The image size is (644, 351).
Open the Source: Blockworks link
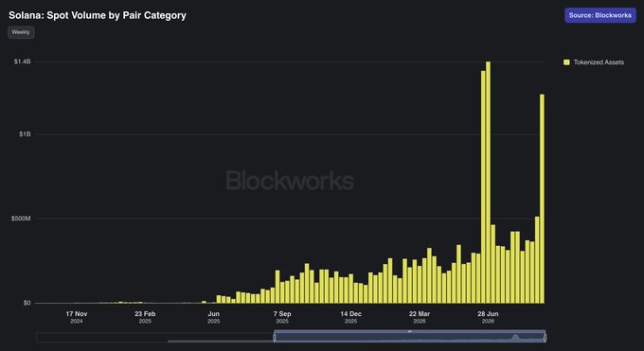point(600,15)
